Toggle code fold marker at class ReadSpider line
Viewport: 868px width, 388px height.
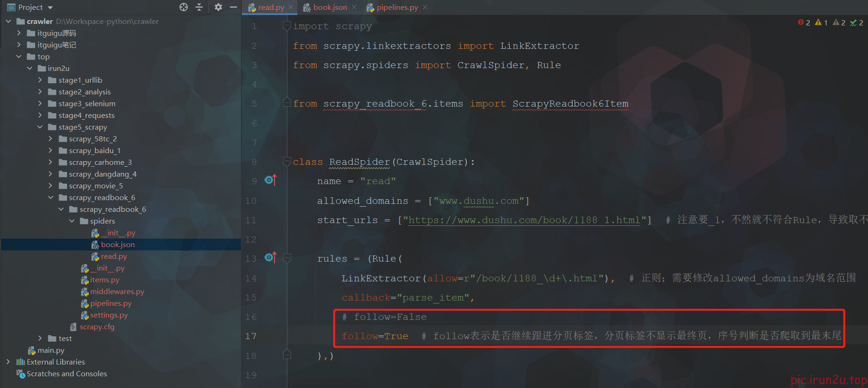pos(287,162)
